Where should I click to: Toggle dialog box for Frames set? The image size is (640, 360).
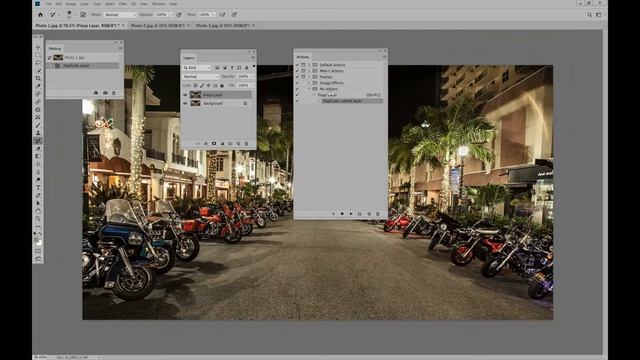[x=303, y=77]
